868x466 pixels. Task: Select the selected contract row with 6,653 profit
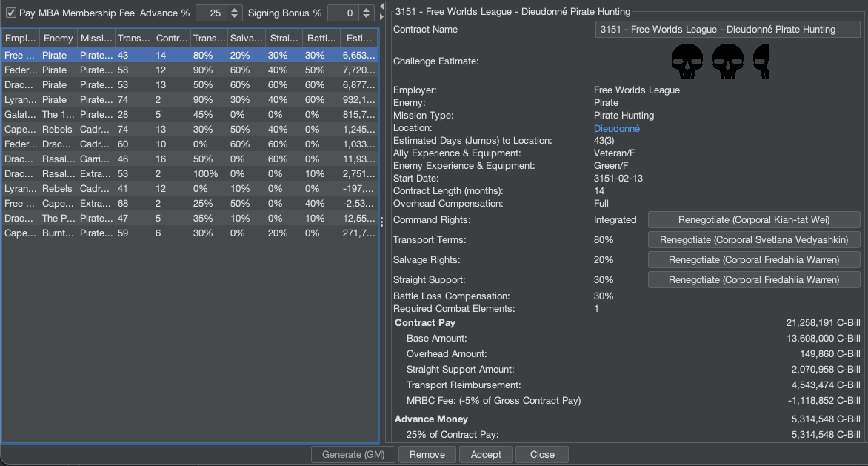click(190, 55)
